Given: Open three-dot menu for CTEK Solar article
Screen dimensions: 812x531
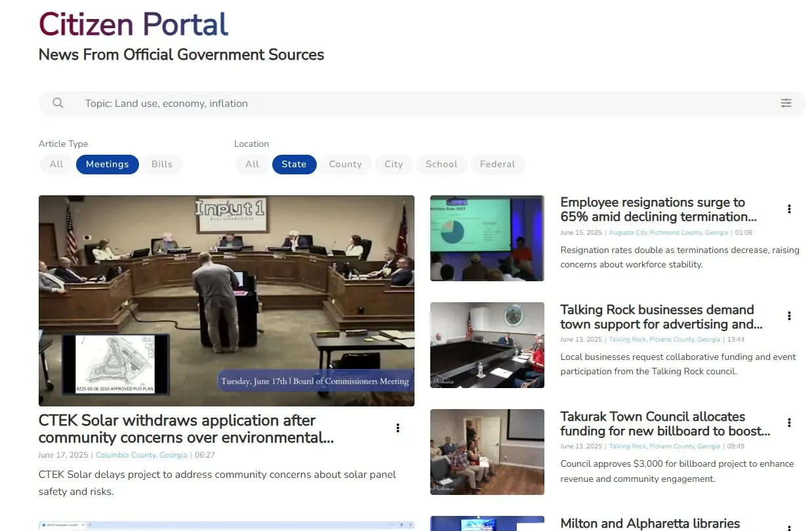Looking at the screenshot, I should click(x=397, y=428).
